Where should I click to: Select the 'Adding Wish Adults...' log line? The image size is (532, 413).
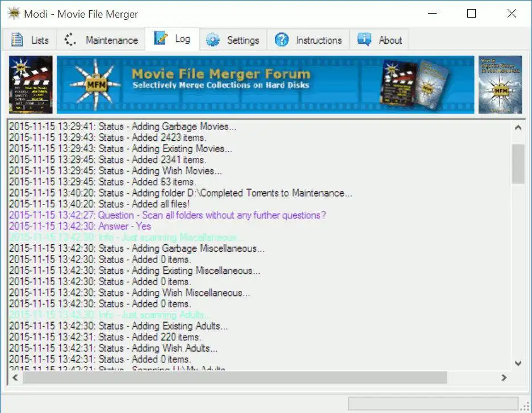click(x=114, y=348)
